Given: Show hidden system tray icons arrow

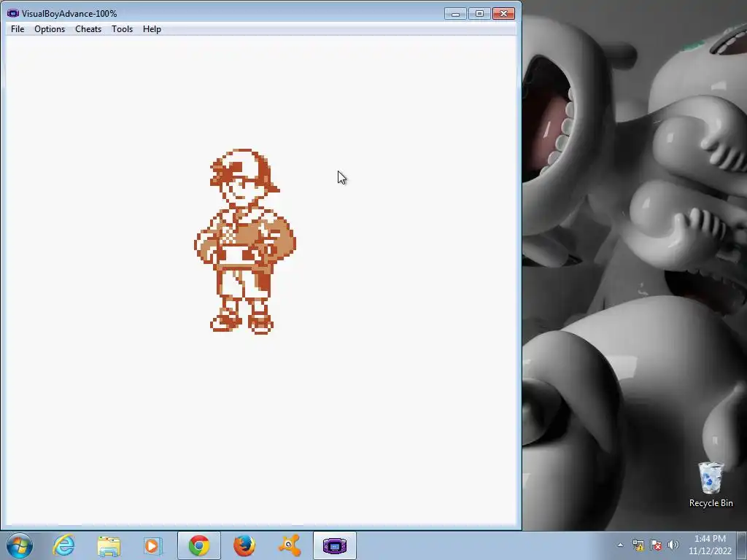Looking at the screenshot, I should [x=620, y=545].
